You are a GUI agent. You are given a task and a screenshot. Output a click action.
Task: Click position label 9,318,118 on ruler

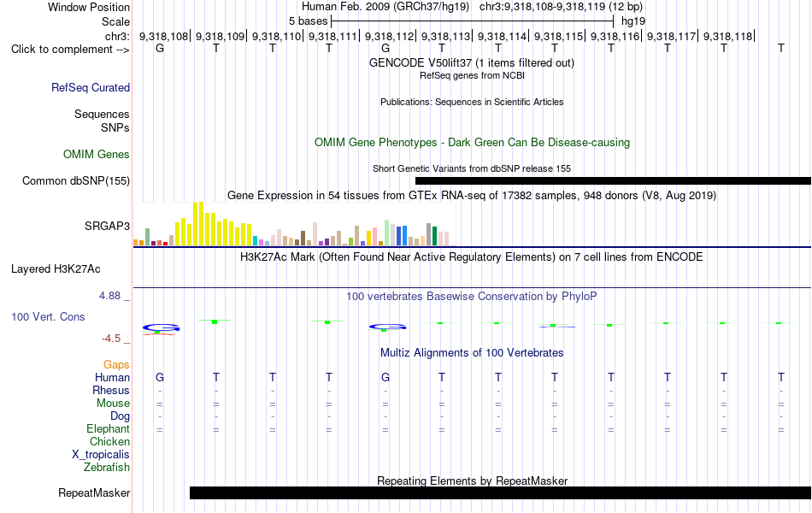[x=728, y=36]
